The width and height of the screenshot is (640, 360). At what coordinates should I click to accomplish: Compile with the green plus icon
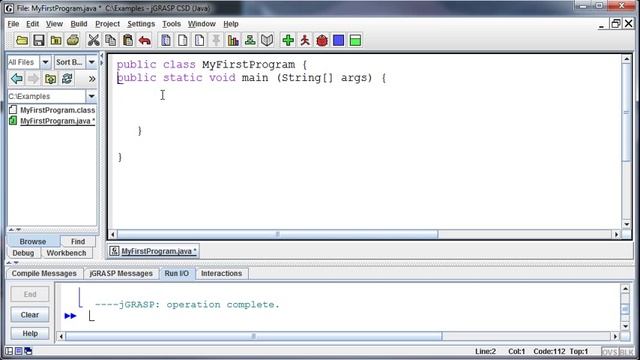[x=288, y=40]
